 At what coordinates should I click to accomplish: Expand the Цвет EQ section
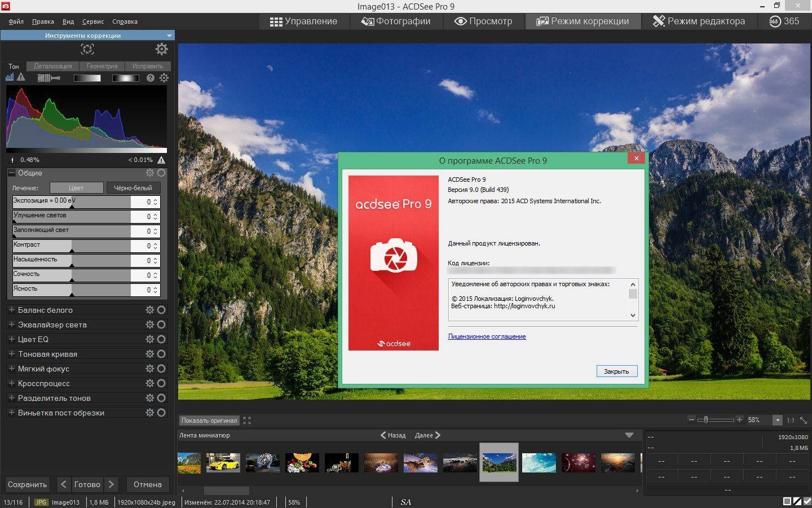coord(11,339)
